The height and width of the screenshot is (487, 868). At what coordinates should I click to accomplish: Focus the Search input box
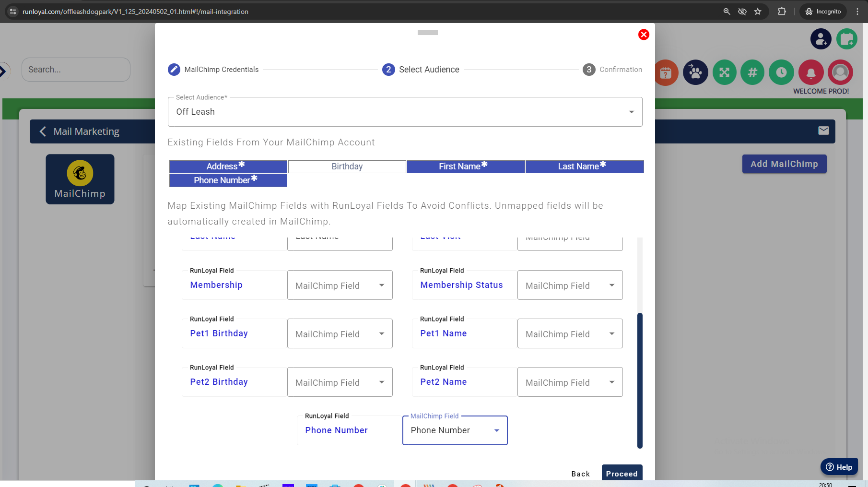(x=76, y=70)
